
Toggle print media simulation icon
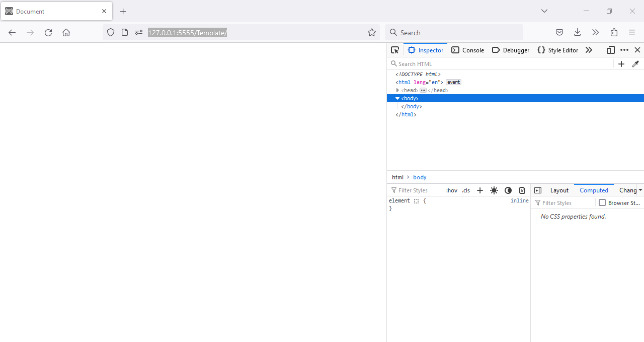522,190
